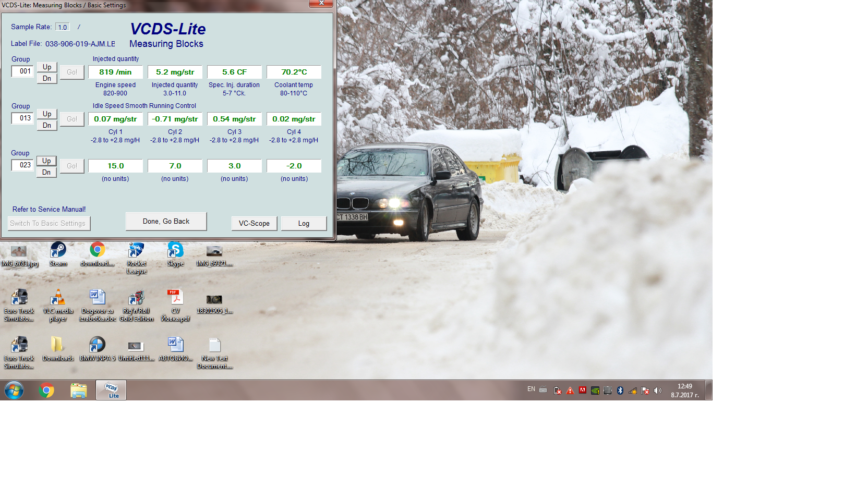
Task: Open Google Chrome from the taskbar
Action: (46, 390)
